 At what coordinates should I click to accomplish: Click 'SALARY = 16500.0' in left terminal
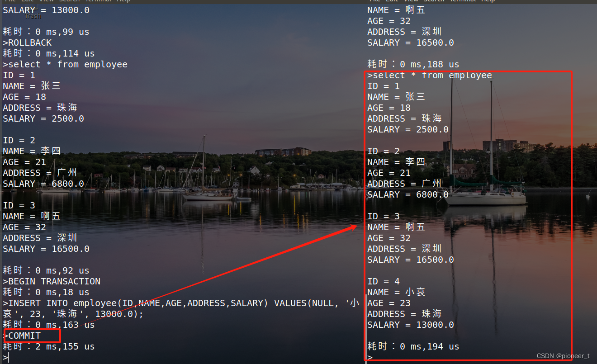[46, 249]
